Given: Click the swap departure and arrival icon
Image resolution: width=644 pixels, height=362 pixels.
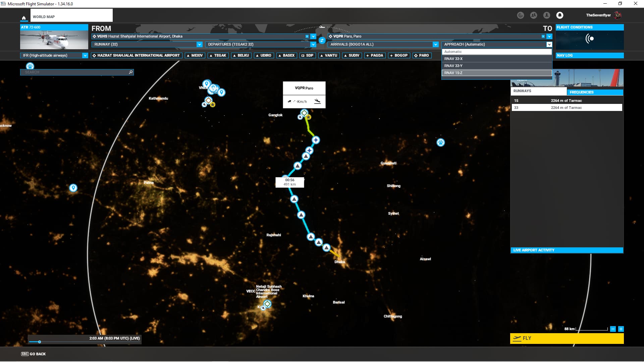Looking at the screenshot, I should (322, 41).
